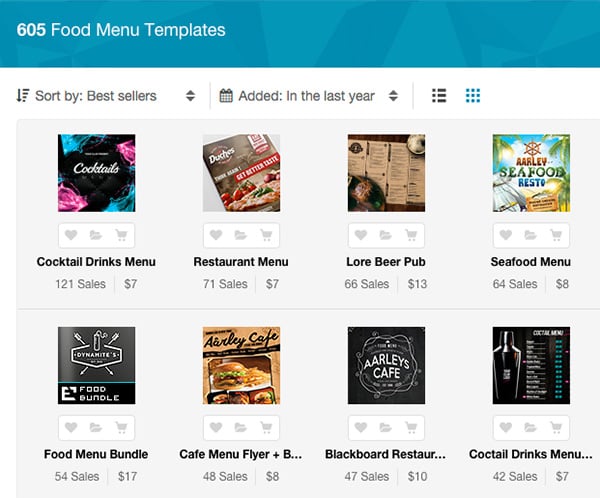Add 42-sales Coctail Drinks Menu to cart
Screen dimensions: 600x498
point(556,427)
